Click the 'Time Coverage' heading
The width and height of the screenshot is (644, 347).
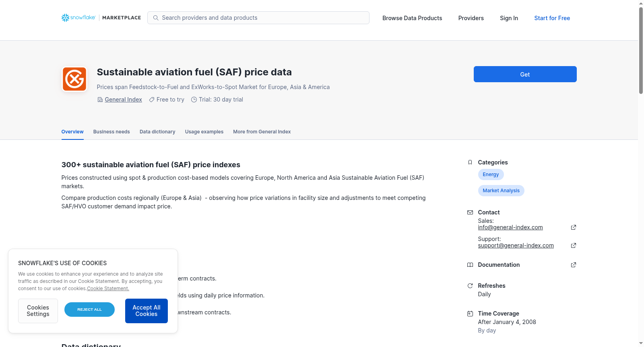click(x=499, y=314)
